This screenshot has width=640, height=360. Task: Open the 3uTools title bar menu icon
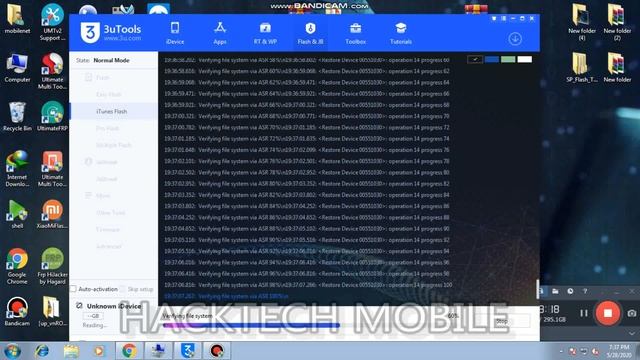(x=503, y=18)
